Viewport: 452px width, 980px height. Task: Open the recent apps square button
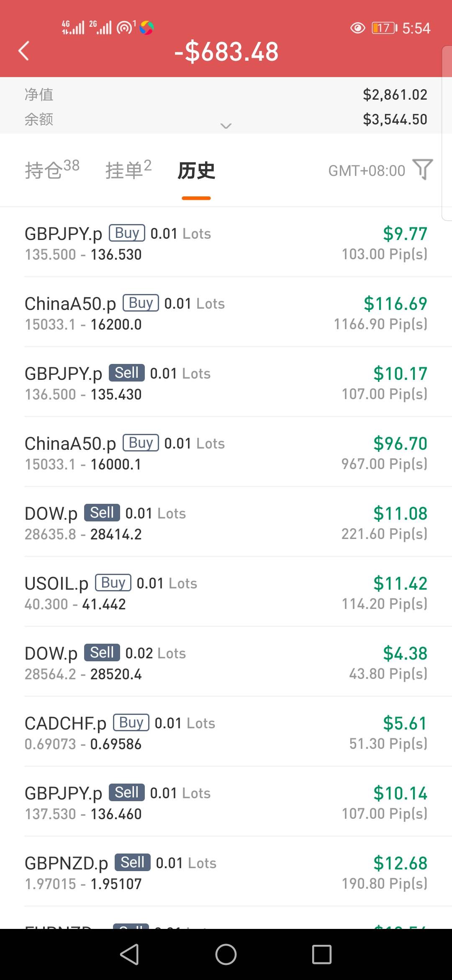[322, 954]
